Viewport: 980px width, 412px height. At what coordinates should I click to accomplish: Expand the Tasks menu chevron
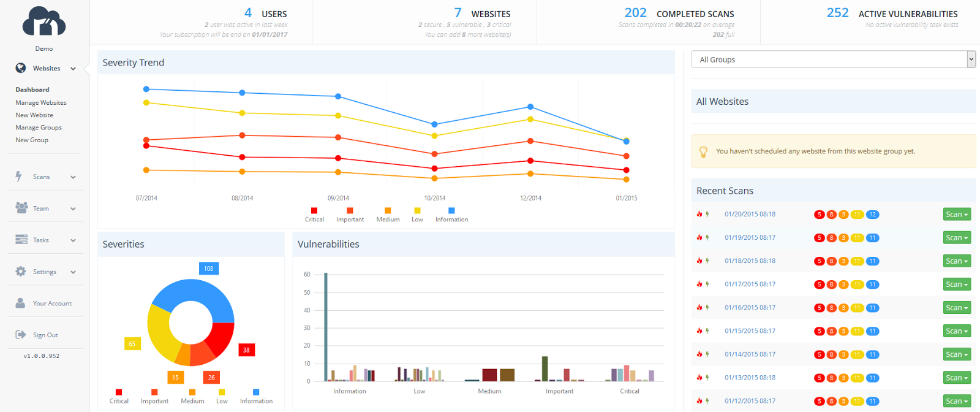pyautogui.click(x=73, y=240)
